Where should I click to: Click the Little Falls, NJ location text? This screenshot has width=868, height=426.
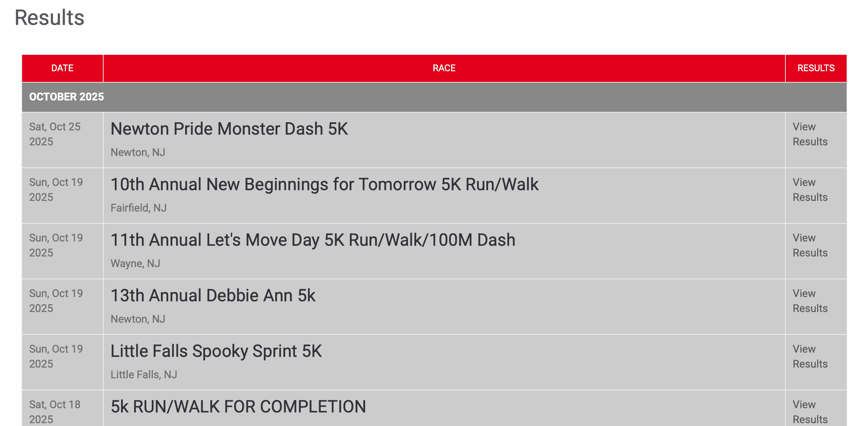pos(144,375)
